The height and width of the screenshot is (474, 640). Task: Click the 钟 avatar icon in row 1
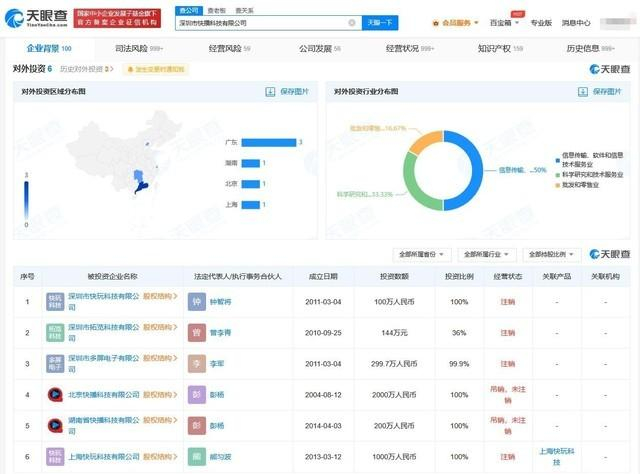[x=197, y=302]
